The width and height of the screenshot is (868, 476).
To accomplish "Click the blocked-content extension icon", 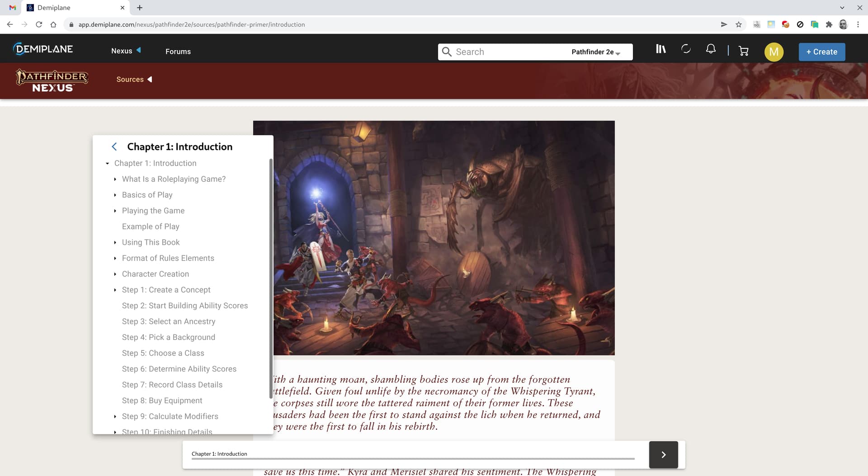I will click(800, 24).
